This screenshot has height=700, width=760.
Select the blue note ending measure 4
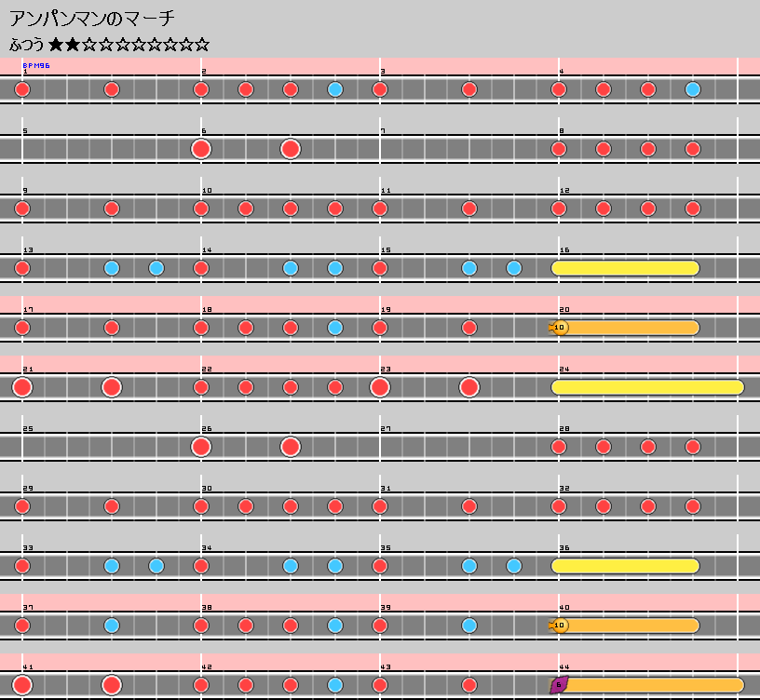692,89
